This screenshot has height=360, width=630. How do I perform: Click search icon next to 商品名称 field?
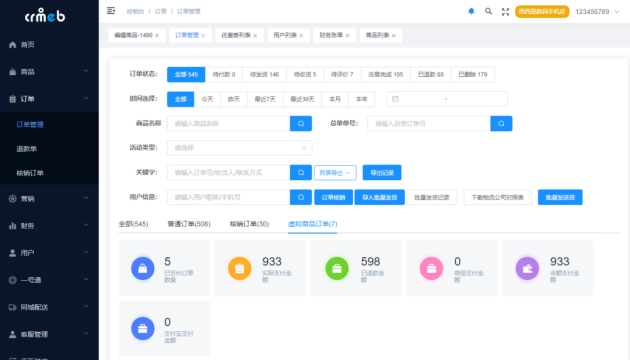301,123
